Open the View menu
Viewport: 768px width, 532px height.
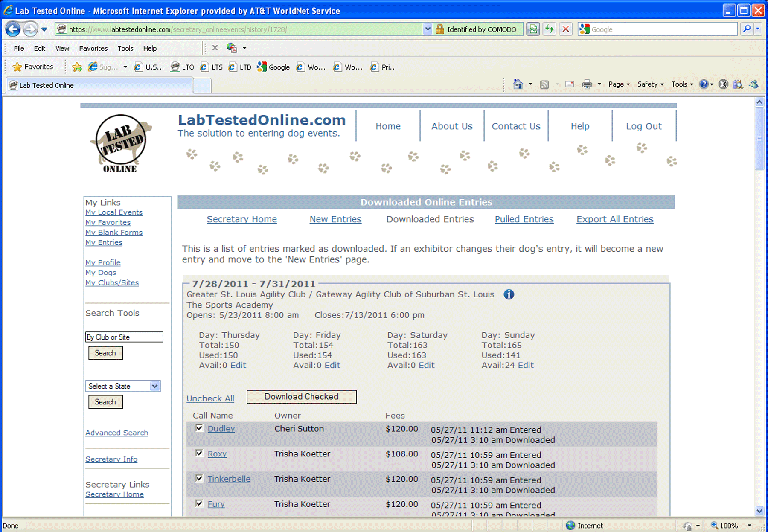coord(62,48)
